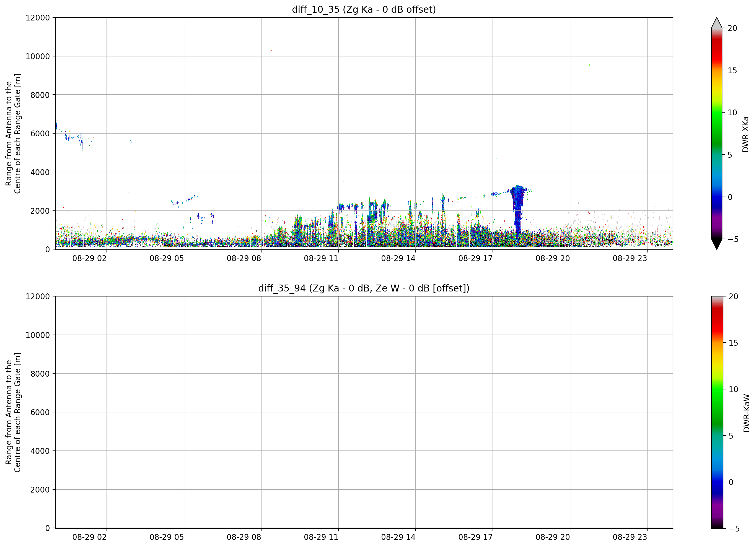The image size is (756, 547).
Task: Click the DWR-XKa colorbar label
Action: point(745,134)
